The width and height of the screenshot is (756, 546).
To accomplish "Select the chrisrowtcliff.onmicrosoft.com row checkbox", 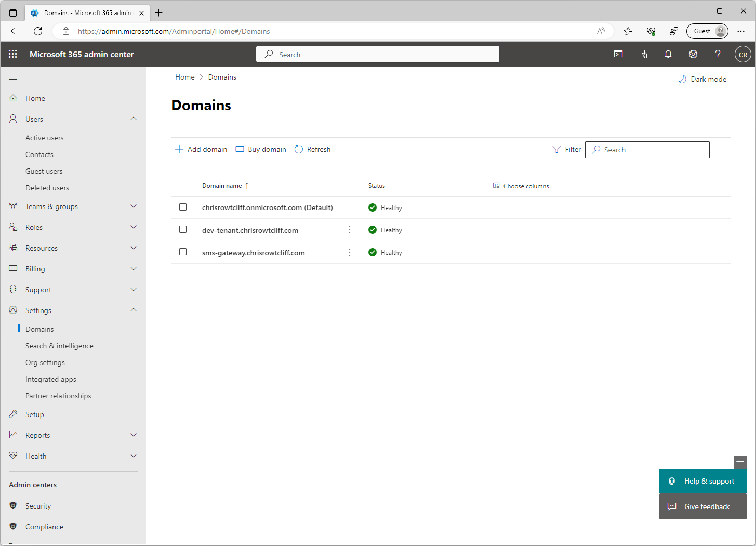I will tap(182, 206).
